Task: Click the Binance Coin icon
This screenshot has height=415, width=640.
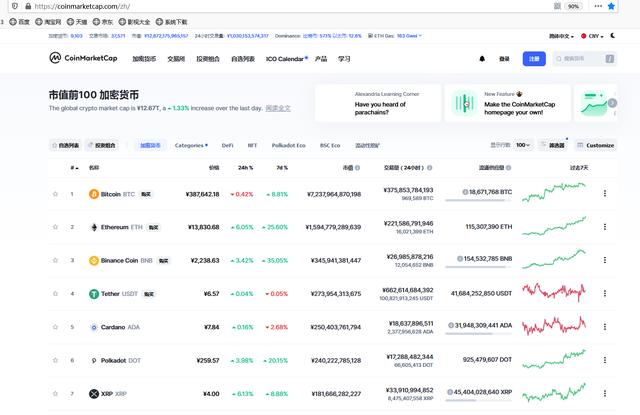Action: [94, 260]
